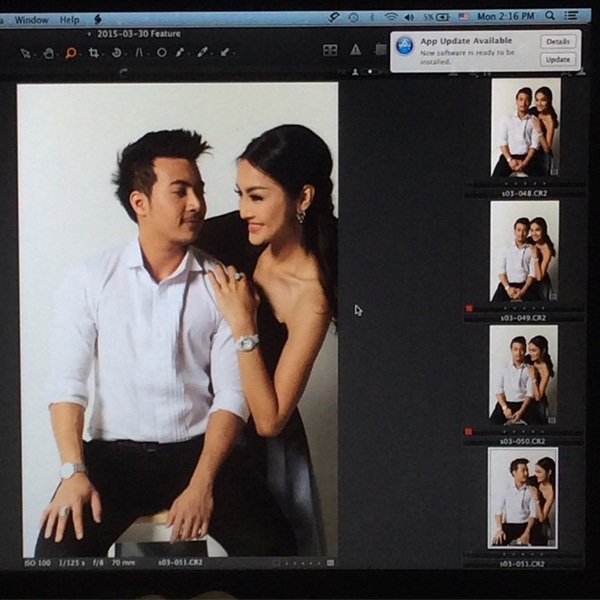The width and height of the screenshot is (600, 600).
Task: Toggle exposure warning triangle icon
Action: (x=355, y=49)
